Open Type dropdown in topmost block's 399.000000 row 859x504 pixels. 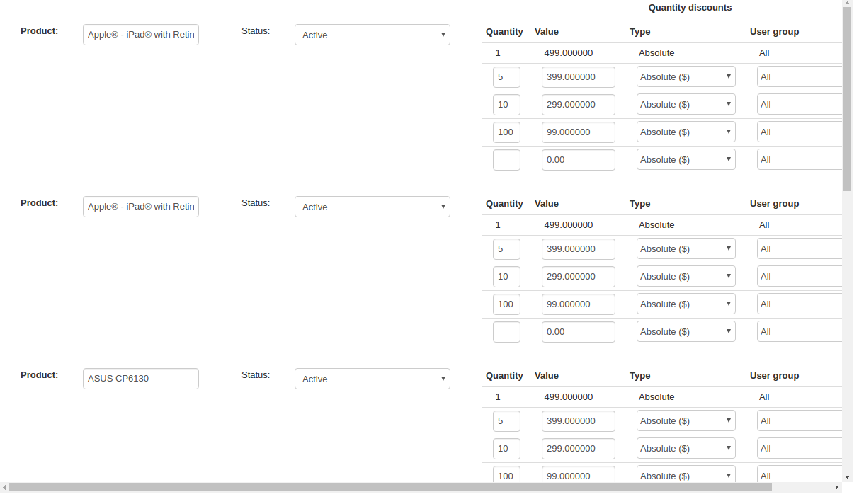[x=686, y=76]
